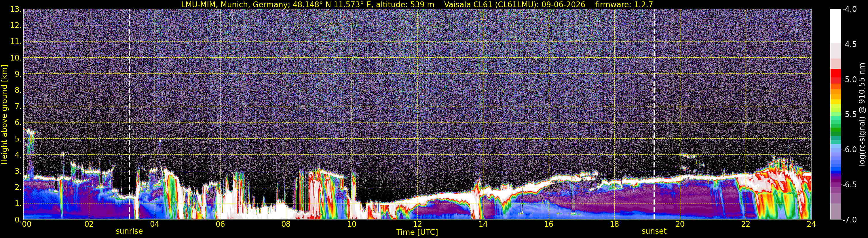Click the colorbar tick label '-5.0'
The width and height of the screenshot is (868, 238).
pyautogui.click(x=849, y=79)
